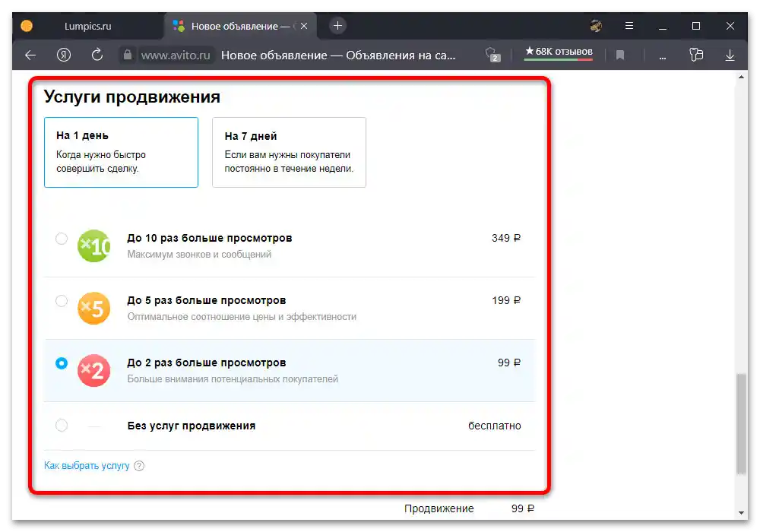Screen dimensions: 760x532
Task: Click the downloads arrow icon
Action: click(x=730, y=55)
